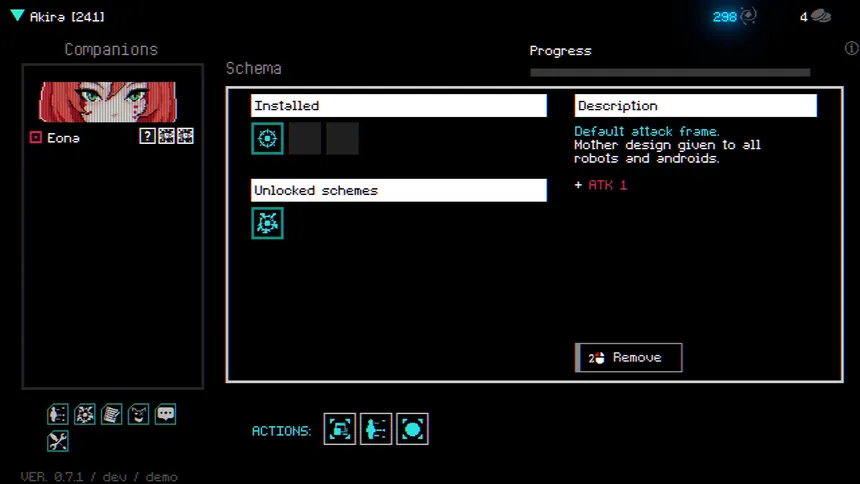
Task: Click the question mark slot on Eona
Action: [147, 136]
